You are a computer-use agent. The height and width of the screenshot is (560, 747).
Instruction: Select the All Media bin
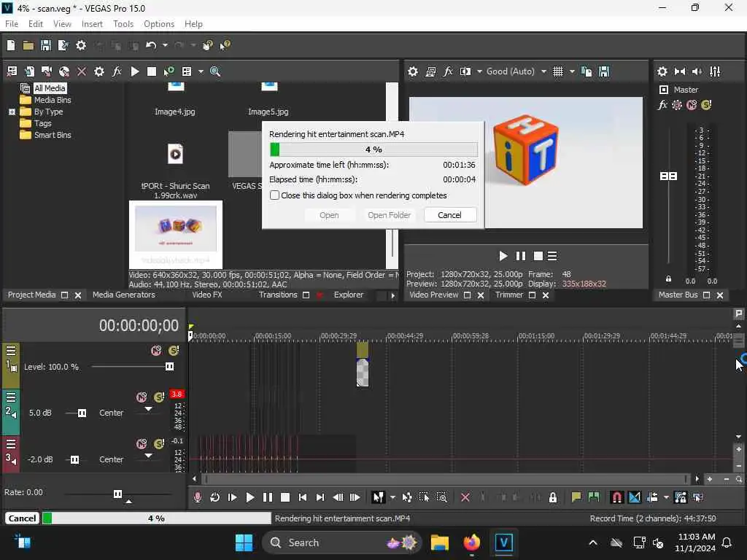click(x=50, y=88)
